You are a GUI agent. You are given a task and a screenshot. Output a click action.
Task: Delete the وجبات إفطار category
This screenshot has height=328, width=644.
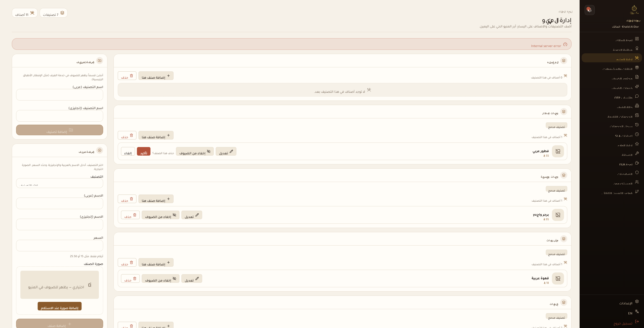pyautogui.click(x=127, y=135)
